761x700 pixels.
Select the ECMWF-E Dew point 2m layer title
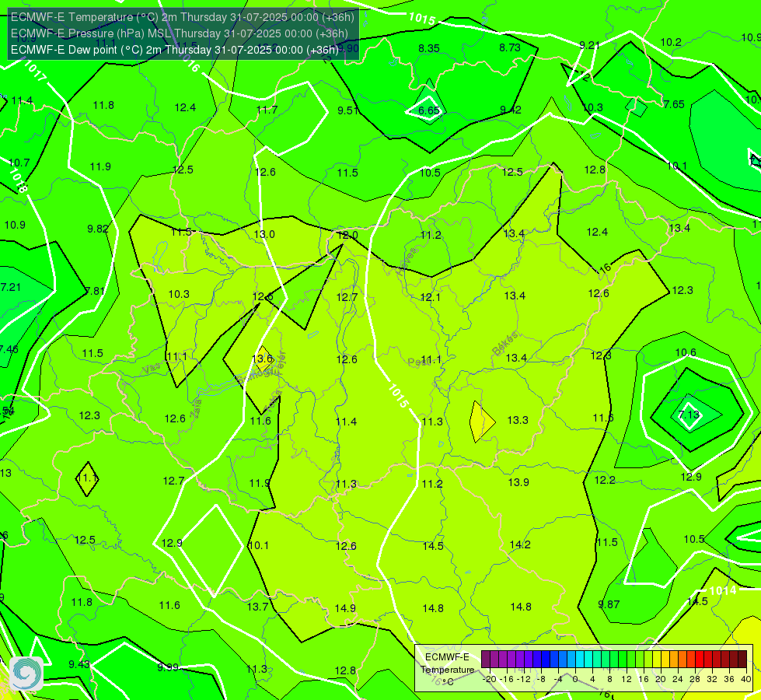pos(175,50)
